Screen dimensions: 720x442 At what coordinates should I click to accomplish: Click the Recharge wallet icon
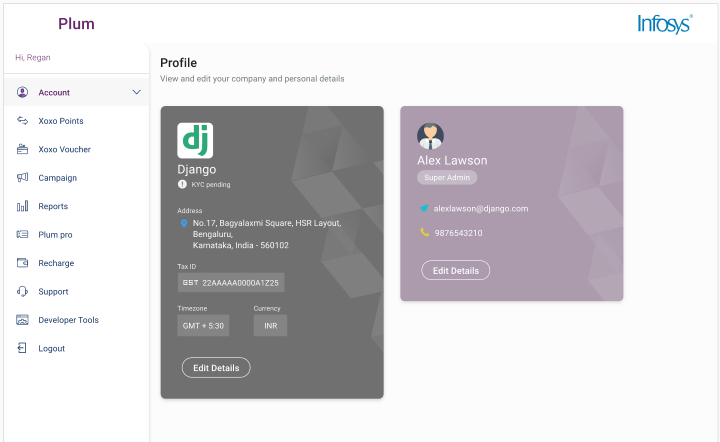point(22,263)
